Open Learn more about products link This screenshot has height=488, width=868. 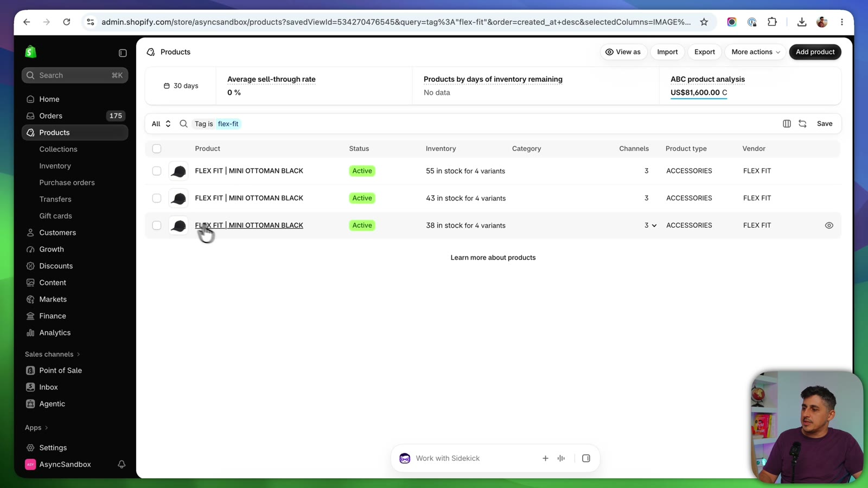493,258
